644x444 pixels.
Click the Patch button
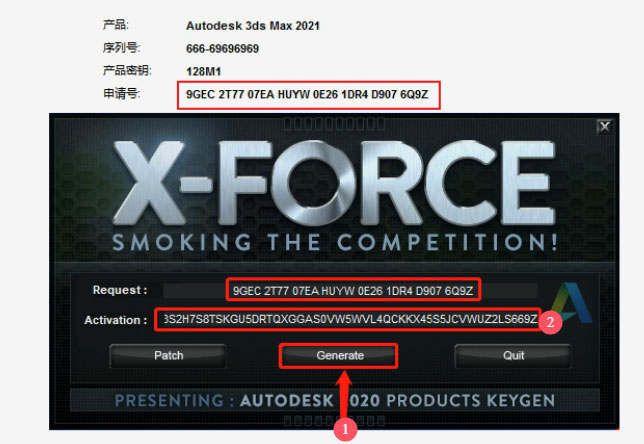pos(168,356)
